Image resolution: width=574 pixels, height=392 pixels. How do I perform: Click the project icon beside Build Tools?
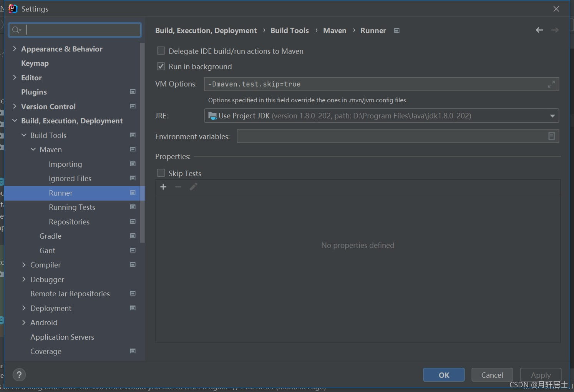pos(133,135)
